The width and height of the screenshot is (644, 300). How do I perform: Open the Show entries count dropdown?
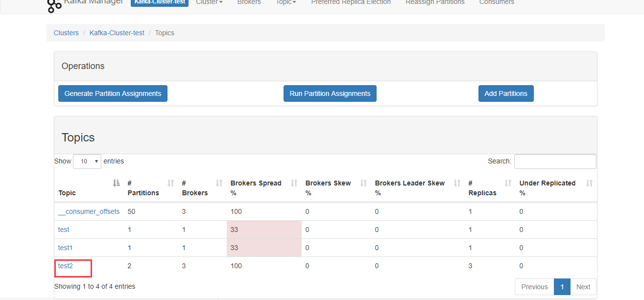[87, 161]
